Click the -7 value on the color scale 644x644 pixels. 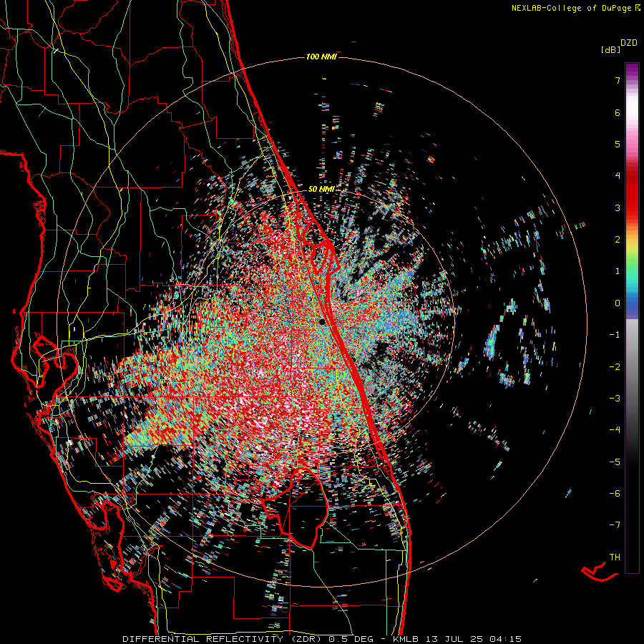pos(615,525)
